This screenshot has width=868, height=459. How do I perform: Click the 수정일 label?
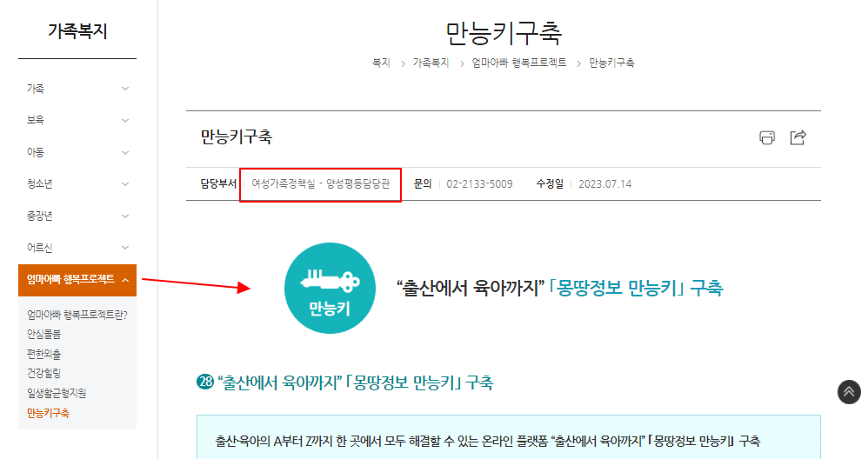(x=550, y=183)
